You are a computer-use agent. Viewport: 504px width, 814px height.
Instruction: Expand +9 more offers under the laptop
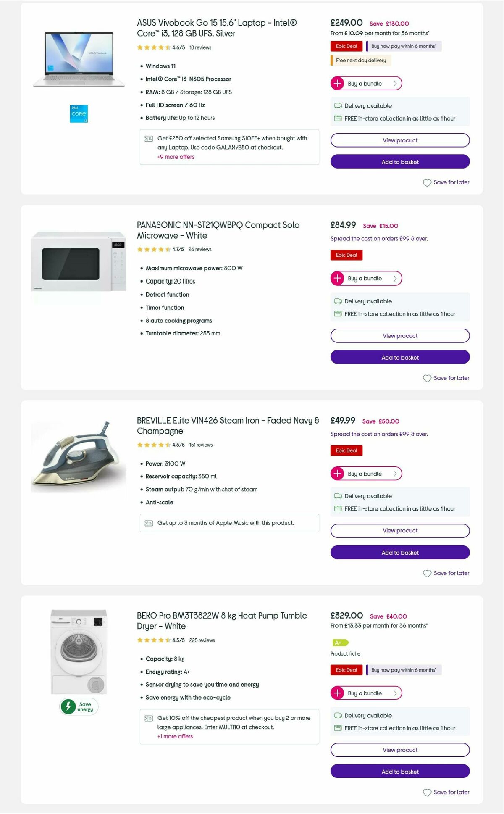176,157
